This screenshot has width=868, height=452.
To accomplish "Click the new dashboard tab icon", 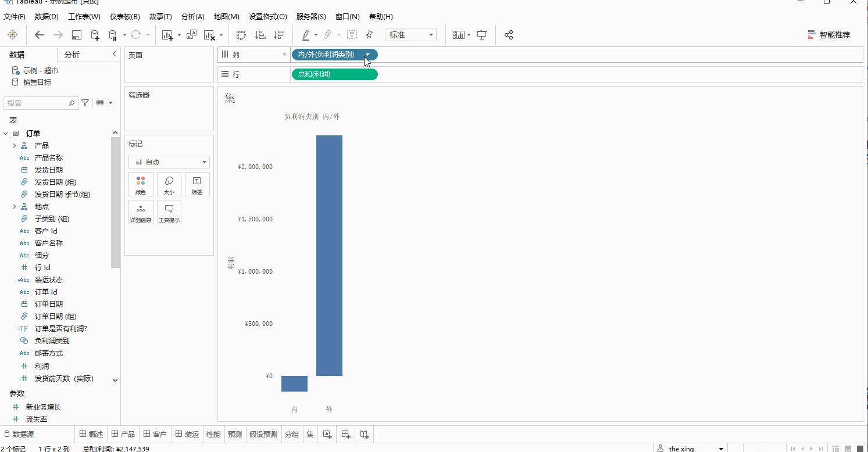I will (x=346, y=434).
